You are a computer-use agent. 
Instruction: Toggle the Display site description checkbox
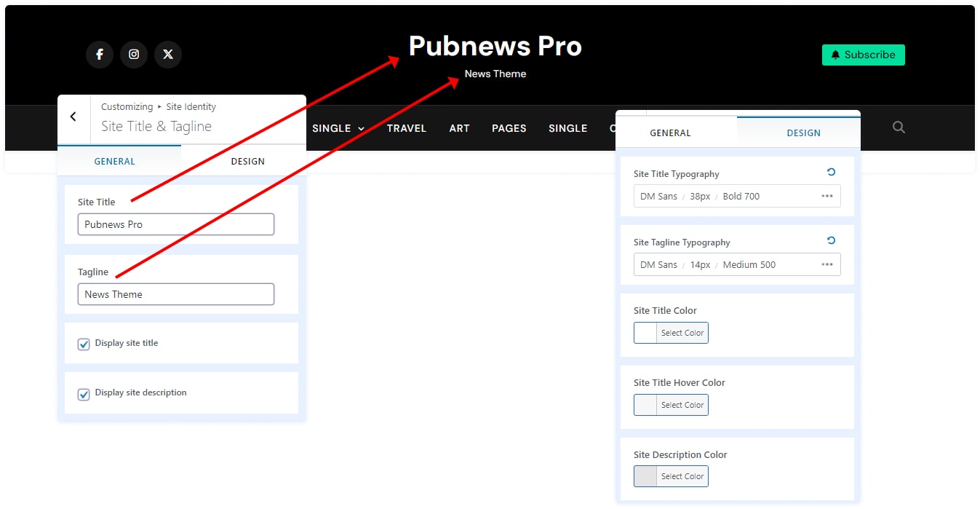click(84, 394)
